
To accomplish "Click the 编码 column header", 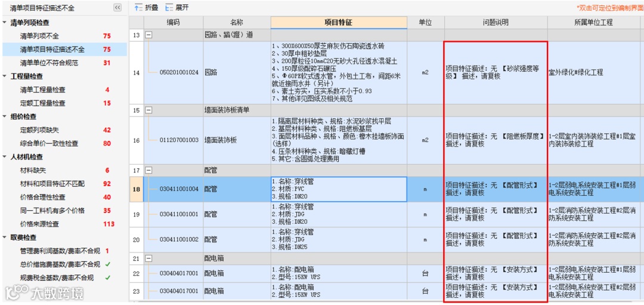I will 173,23.
